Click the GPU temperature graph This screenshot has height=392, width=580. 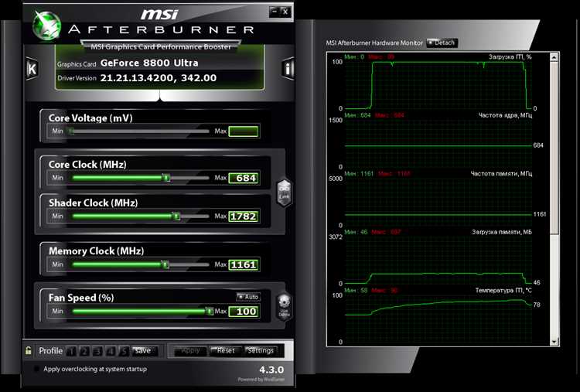[x=438, y=319]
